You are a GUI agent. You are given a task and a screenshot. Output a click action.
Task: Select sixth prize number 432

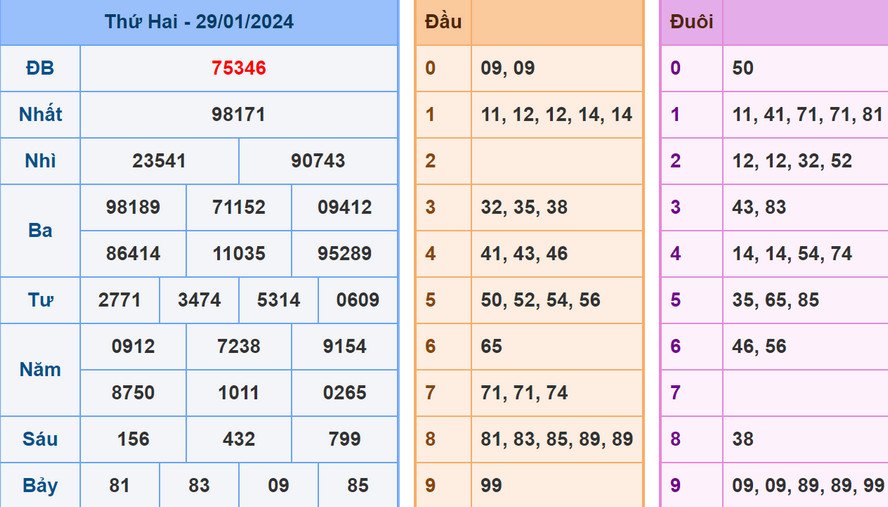point(238,439)
